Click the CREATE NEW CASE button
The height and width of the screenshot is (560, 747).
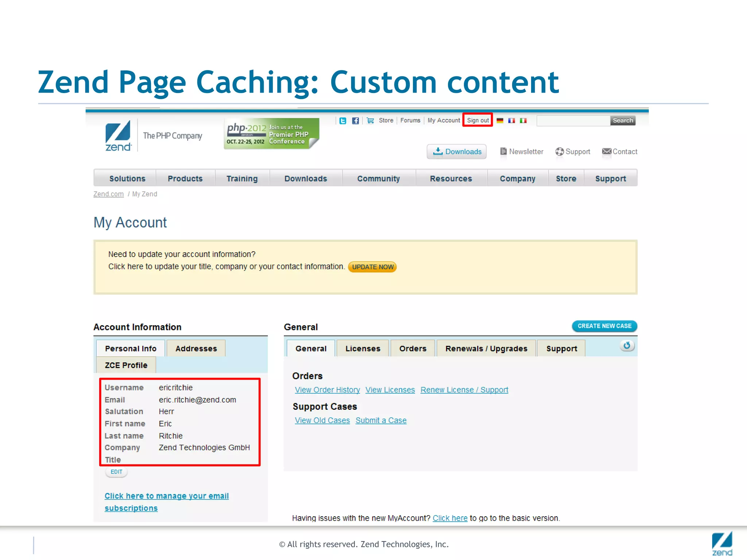604,326
